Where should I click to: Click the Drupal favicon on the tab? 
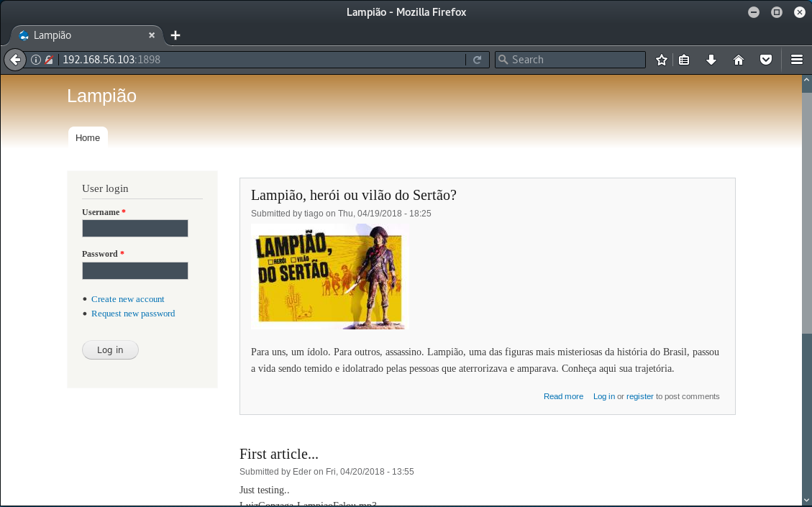point(23,35)
